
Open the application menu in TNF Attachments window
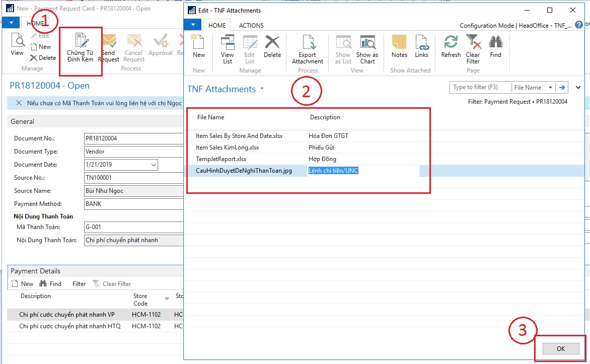click(193, 25)
